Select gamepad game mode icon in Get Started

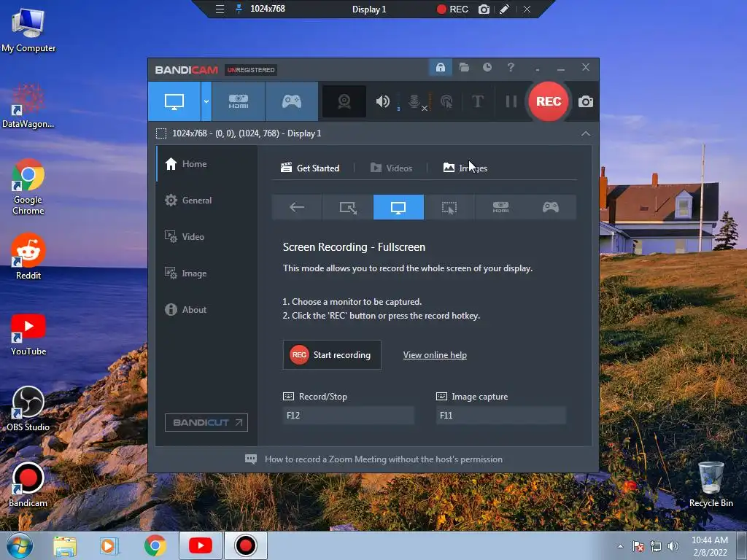(x=551, y=207)
